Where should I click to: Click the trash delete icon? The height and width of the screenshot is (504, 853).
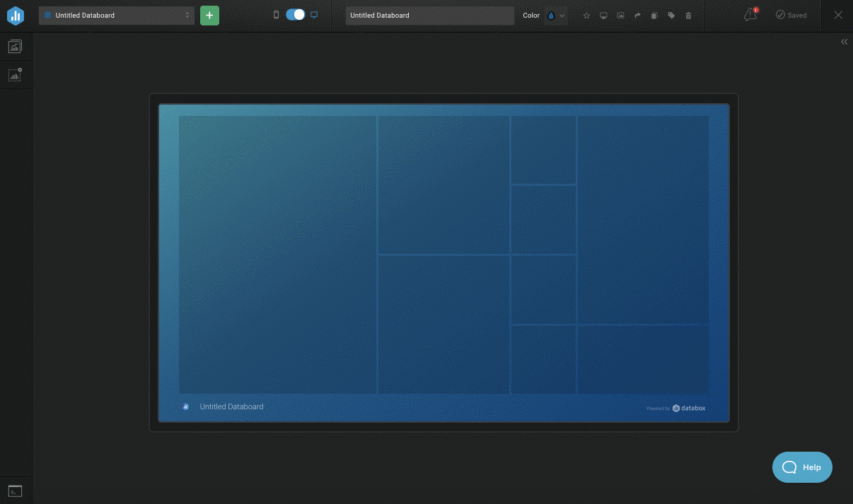point(689,16)
